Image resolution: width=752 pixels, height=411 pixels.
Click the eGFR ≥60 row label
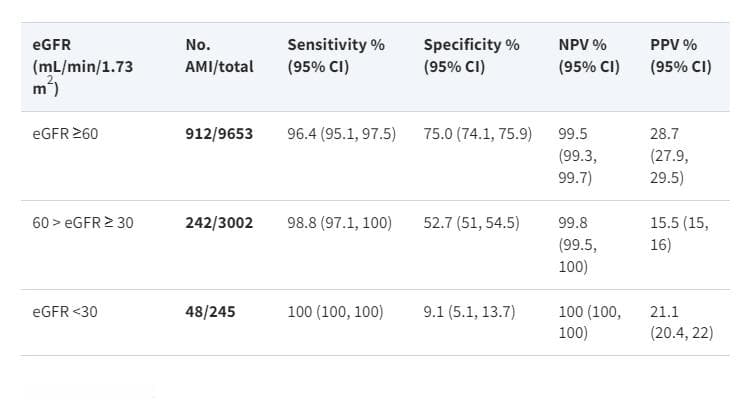pyautogui.click(x=65, y=134)
